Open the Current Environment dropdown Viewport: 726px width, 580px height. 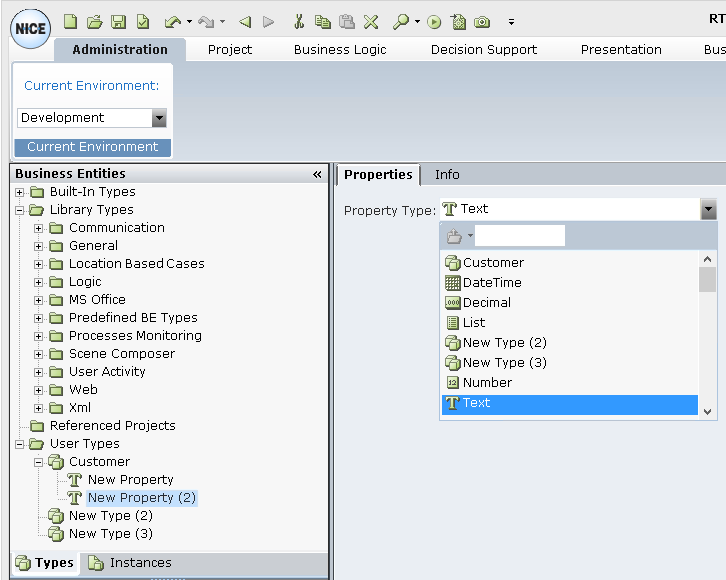tap(159, 118)
